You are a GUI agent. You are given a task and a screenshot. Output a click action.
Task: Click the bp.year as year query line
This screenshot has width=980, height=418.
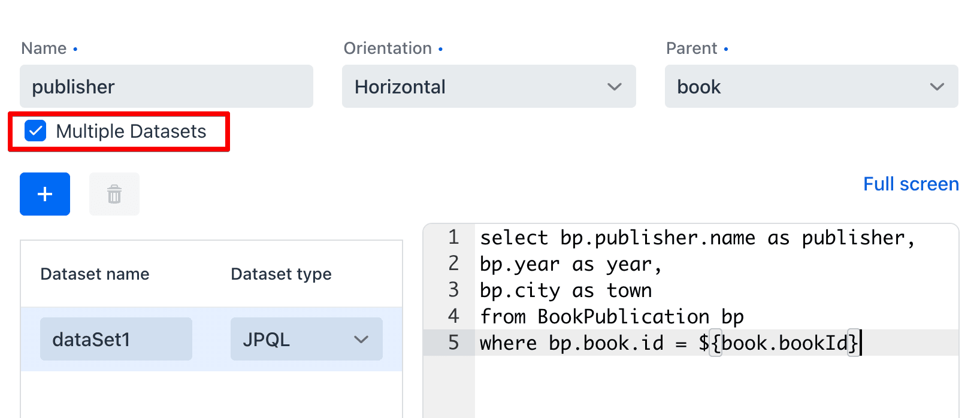tap(570, 264)
